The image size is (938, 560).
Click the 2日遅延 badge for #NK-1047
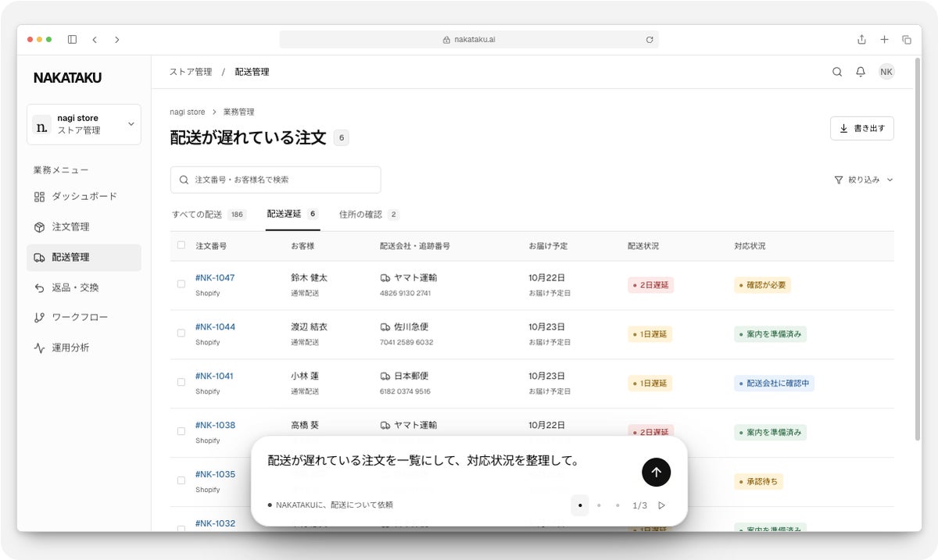coord(650,285)
